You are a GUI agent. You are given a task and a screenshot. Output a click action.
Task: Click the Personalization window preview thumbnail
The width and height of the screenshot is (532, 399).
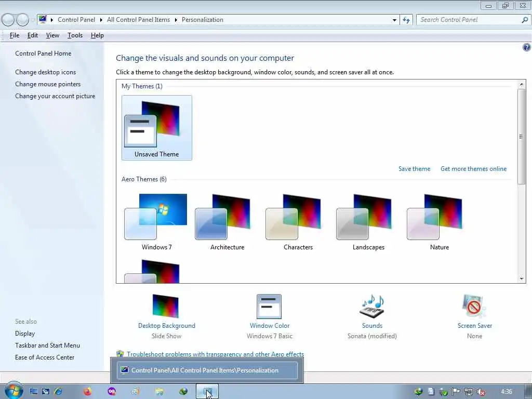point(207,370)
